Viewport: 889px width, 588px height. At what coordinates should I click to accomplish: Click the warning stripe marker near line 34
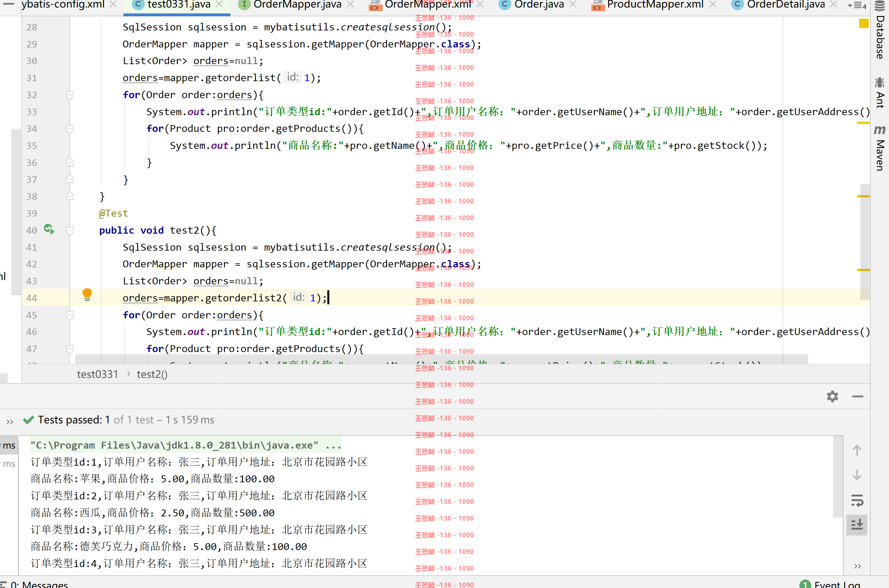pyautogui.click(x=863, y=123)
